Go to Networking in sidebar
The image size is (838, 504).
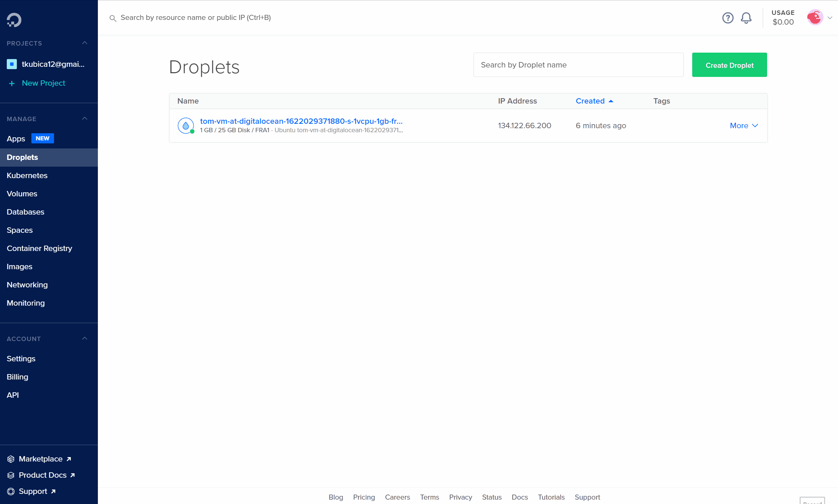pyautogui.click(x=27, y=285)
